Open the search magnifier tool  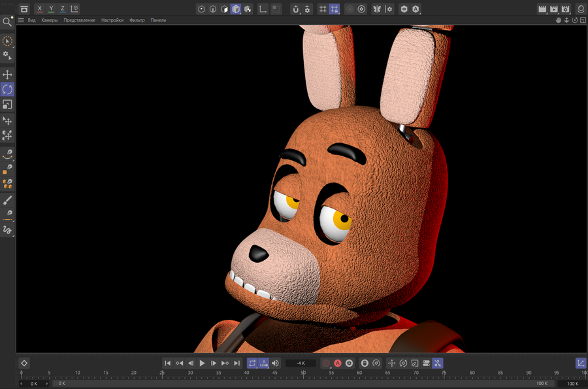click(7, 22)
